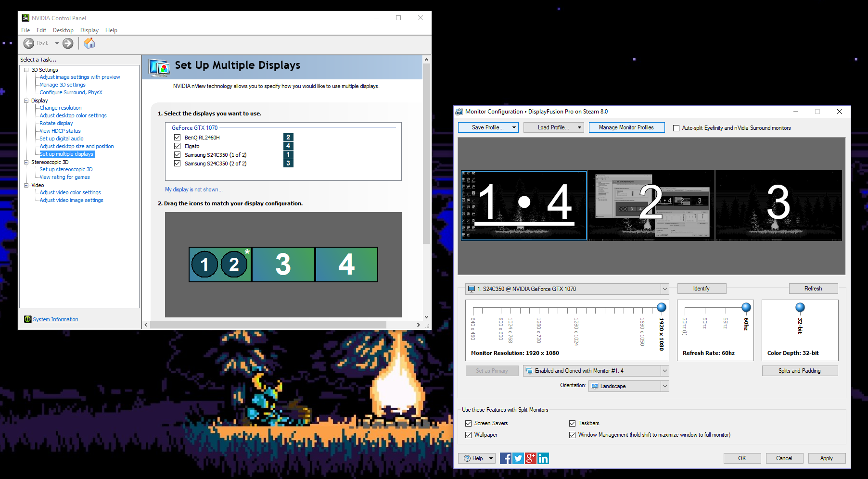Click the Home icon in NVIDIA toolbar
The width and height of the screenshot is (868, 479).
89,43
